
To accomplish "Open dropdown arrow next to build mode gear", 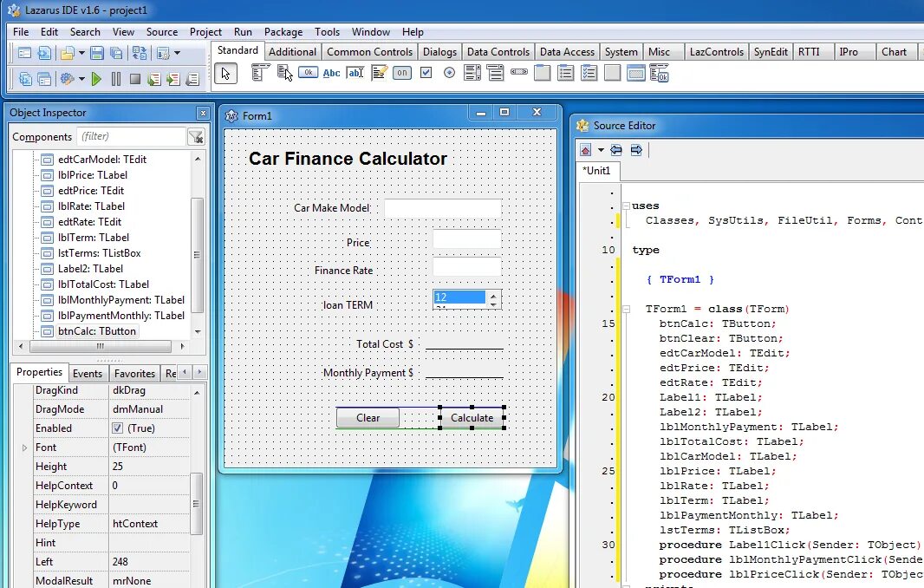I will point(81,78).
